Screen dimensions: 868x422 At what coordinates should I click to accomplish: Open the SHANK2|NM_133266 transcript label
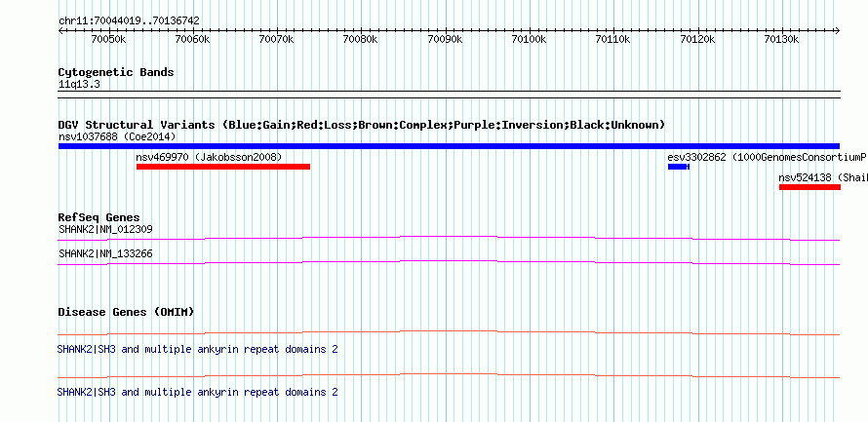pos(105,253)
